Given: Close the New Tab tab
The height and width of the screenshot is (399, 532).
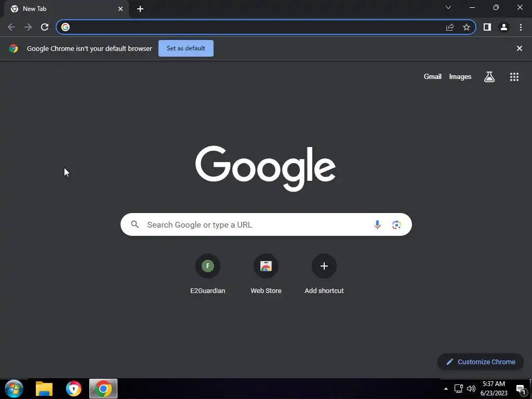Looking at the screenshot, I should coord(121,9).
